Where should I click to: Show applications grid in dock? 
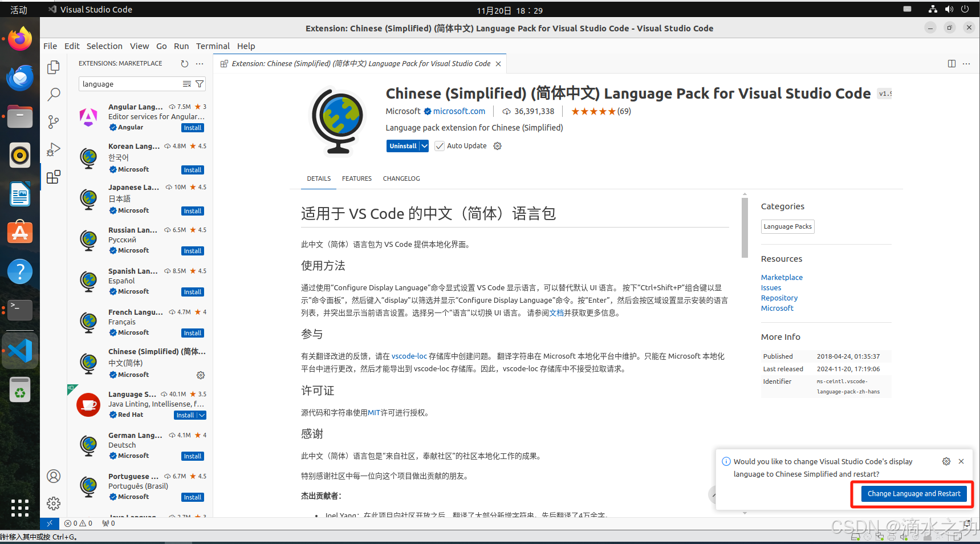point(20,508)
